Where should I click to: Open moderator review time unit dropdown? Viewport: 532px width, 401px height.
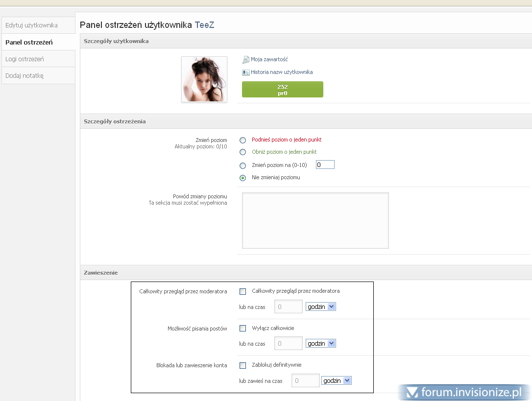[321, 307]
